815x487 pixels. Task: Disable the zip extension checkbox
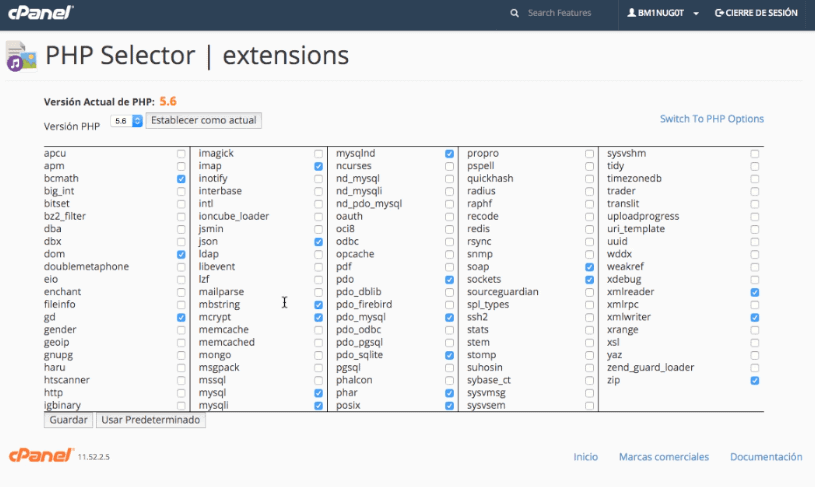tap(755, 380)
